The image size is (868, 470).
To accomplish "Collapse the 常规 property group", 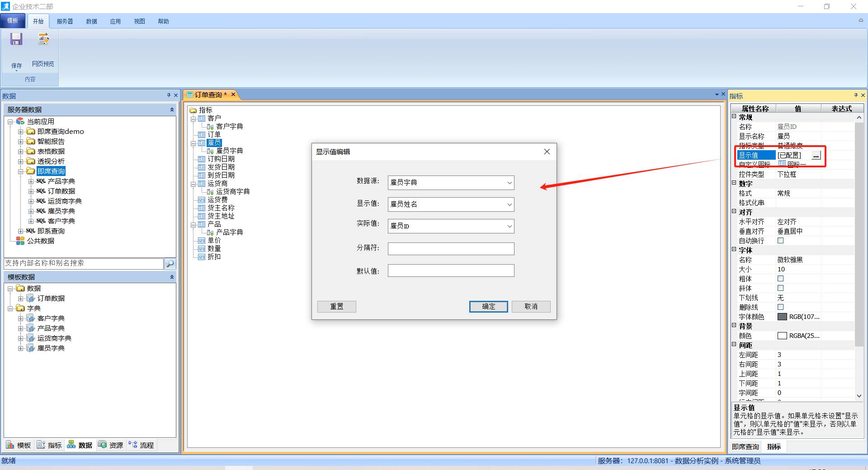I will (734, 116).
